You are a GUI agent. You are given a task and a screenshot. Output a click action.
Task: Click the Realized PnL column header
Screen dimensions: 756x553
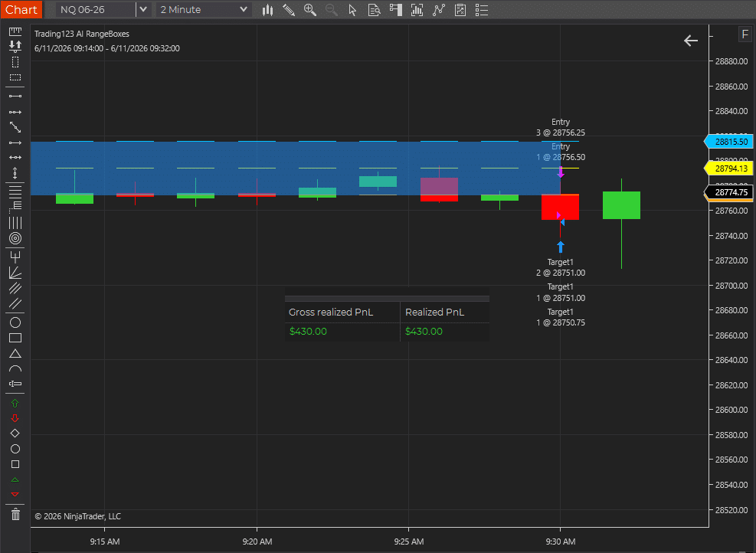click(x=434, y=312)
